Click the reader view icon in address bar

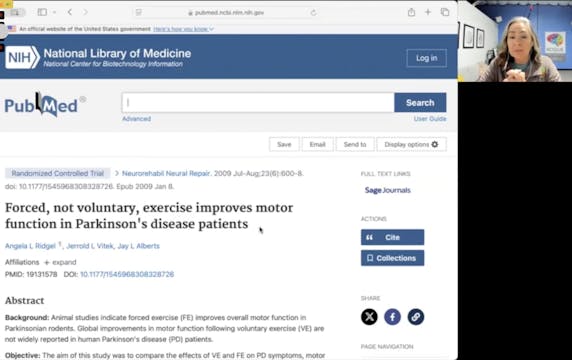coord(139,12)
